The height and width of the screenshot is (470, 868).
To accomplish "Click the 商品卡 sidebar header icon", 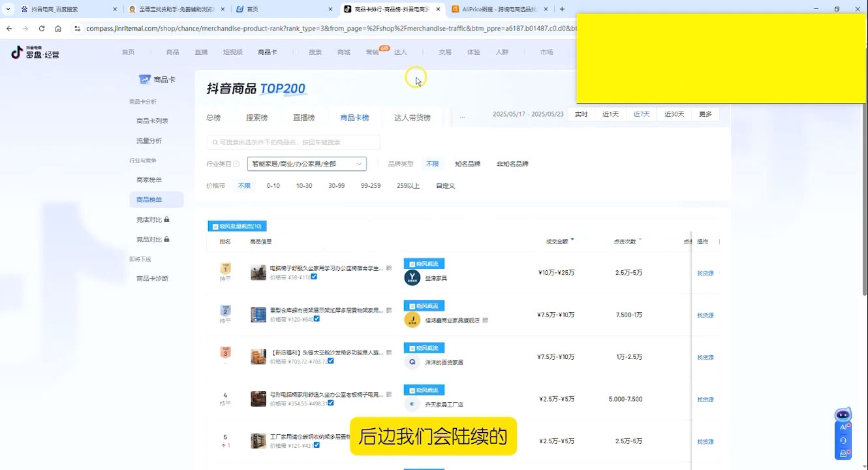I will tap(145, 79).
